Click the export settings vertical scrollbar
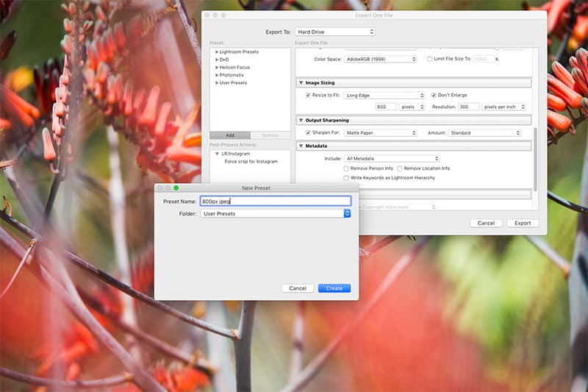Viewport: 588px width, 392px height. 536,160
